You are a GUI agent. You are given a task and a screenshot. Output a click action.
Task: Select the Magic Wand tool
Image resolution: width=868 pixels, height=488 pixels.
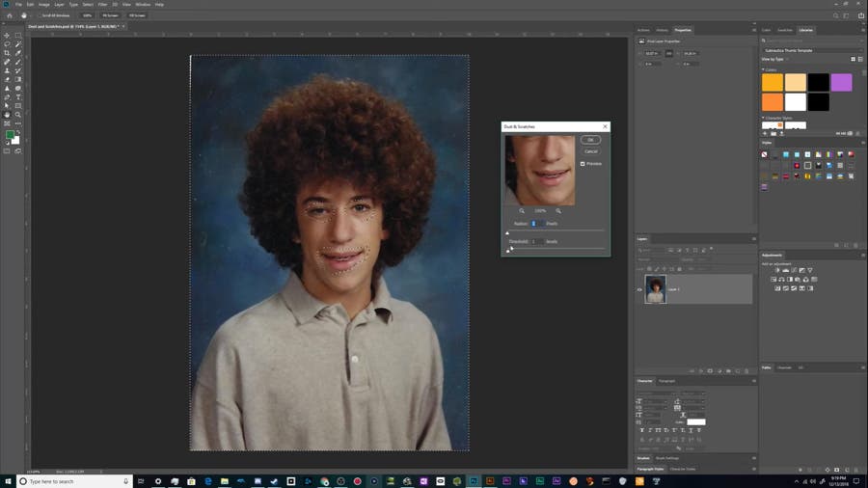18,44
